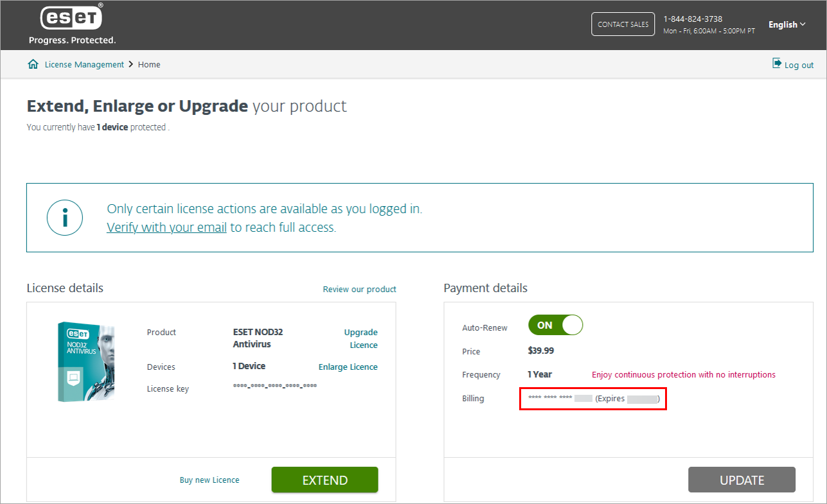Click the $39.99 price value
The image size is (827, 504).
540,351
